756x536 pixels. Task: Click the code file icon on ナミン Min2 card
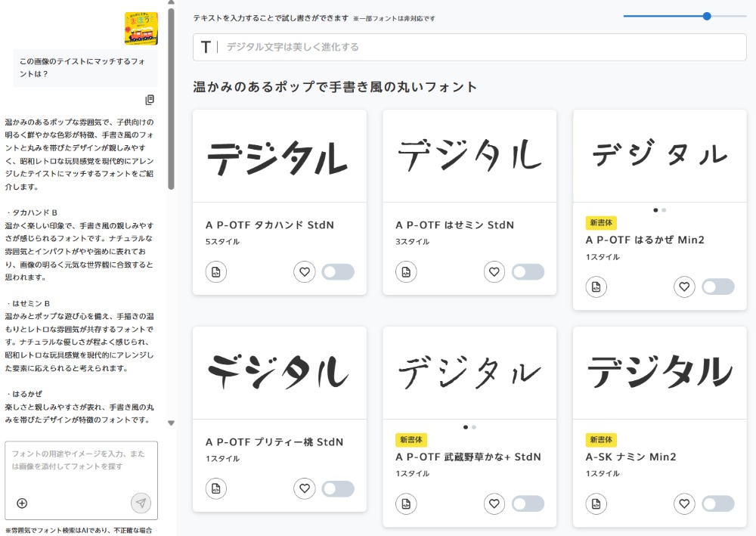596,503
